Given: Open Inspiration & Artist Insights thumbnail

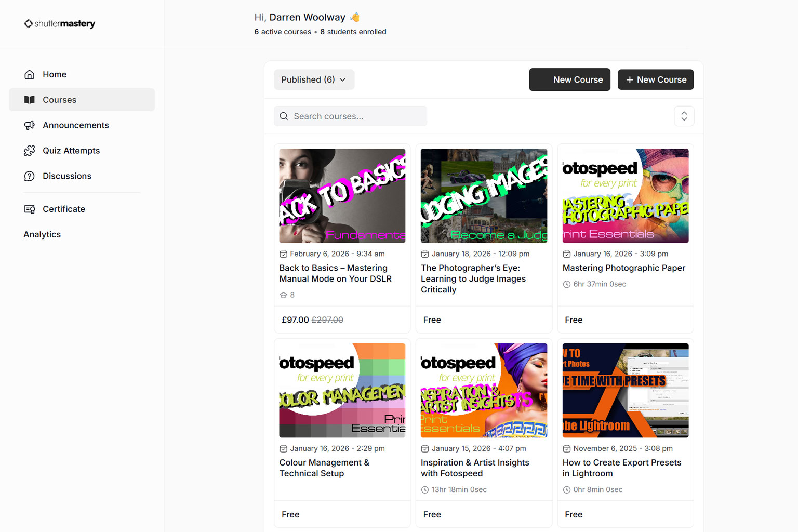Looking at the screenshot, I should pos(484,390).
